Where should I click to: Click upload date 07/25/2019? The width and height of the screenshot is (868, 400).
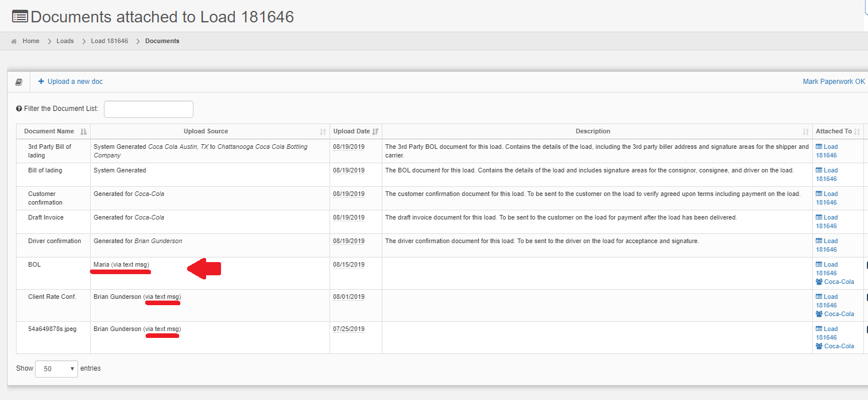[349, 329]
